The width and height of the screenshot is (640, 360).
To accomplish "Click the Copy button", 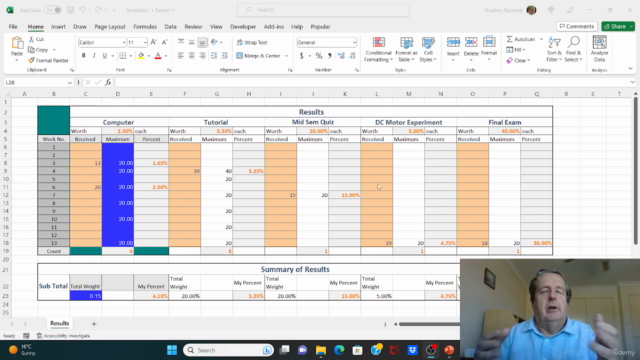I will click(38, 50).
